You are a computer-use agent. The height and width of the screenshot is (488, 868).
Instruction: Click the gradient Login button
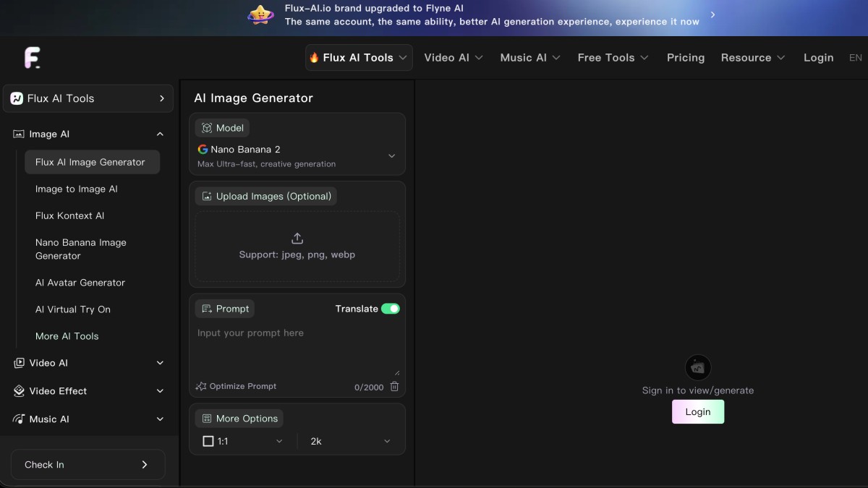[698, 412]
